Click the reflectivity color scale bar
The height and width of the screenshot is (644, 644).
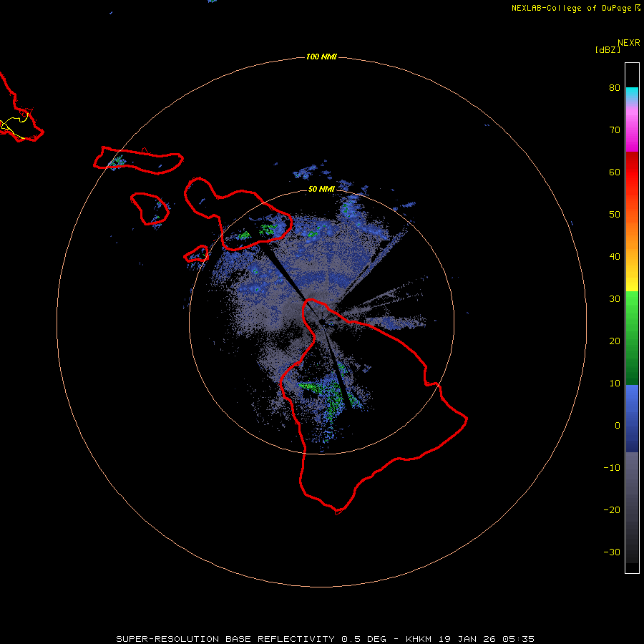[x=632, y=318]
